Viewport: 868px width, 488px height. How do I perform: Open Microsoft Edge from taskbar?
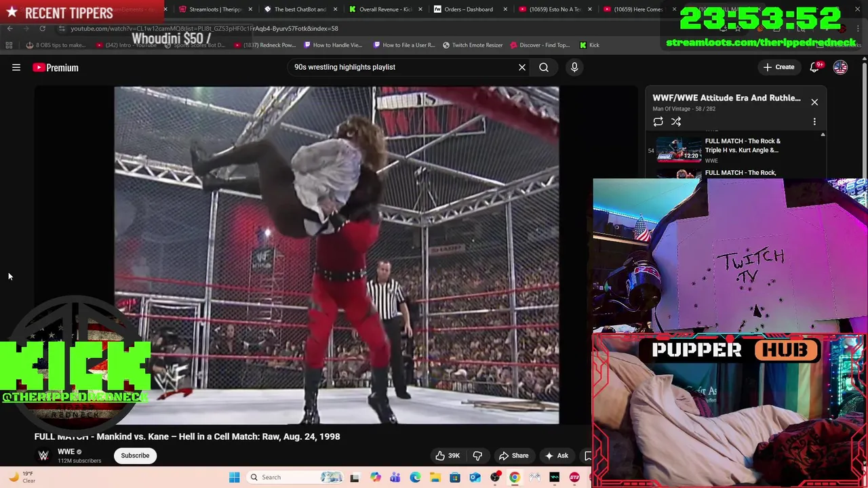pyautogui.click(x=415, y=477)
